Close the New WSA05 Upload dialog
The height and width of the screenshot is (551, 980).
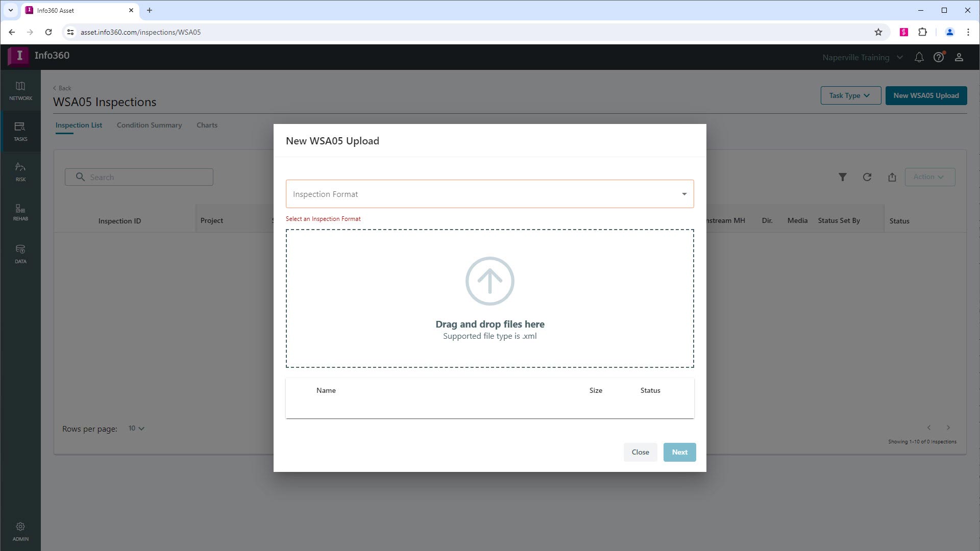pyautogui.click(x=640, y=452)
